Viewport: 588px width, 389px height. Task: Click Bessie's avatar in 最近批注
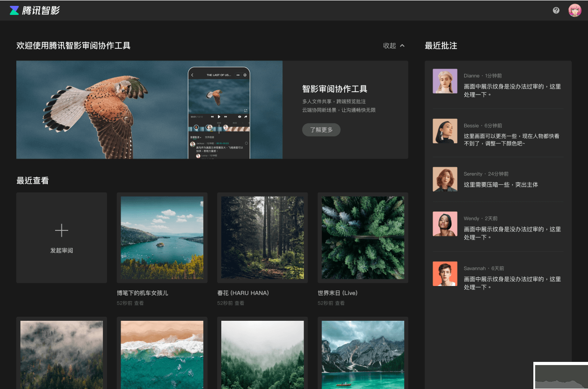[x=445, y=131]
